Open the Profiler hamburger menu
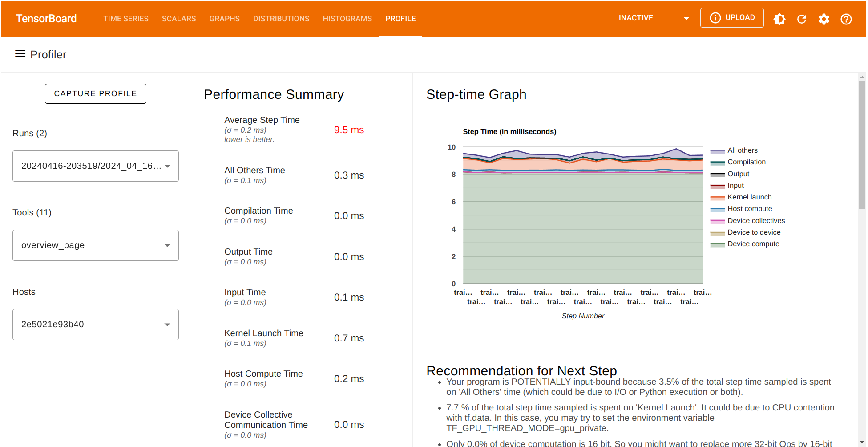The width and height of the screenshot is (868, 447). [20, 54]
